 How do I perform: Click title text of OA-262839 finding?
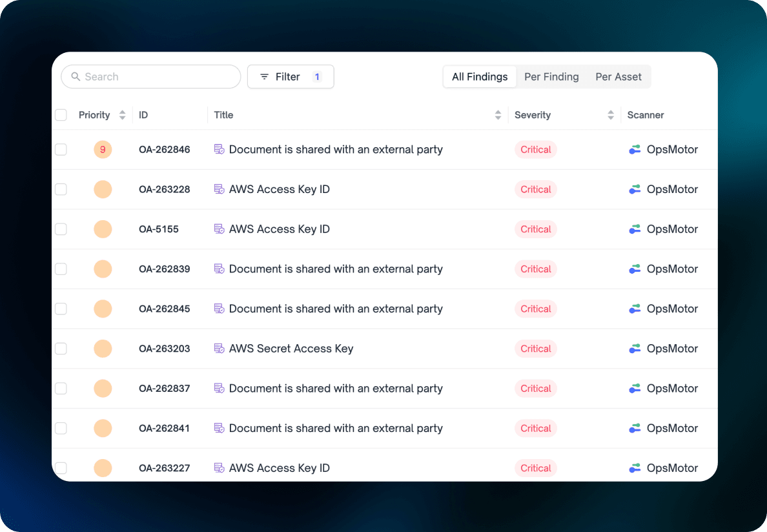point(336,269)
